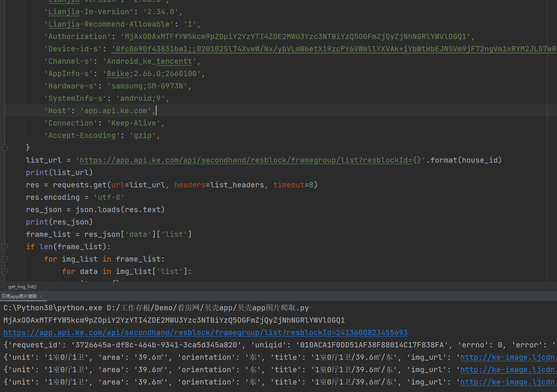Click the printed Authorization token in console output
Viewport: 557px width, 392px height.
174,320
